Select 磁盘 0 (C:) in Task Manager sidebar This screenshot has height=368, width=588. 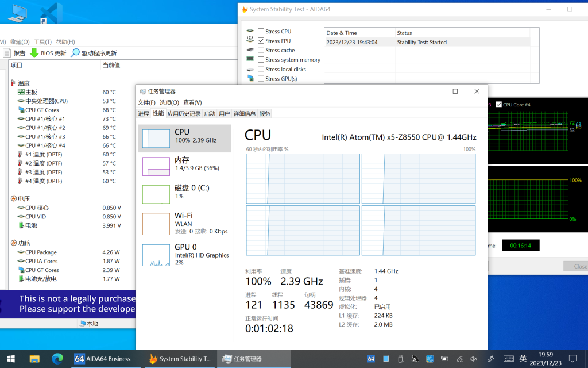tap(184, 194)
